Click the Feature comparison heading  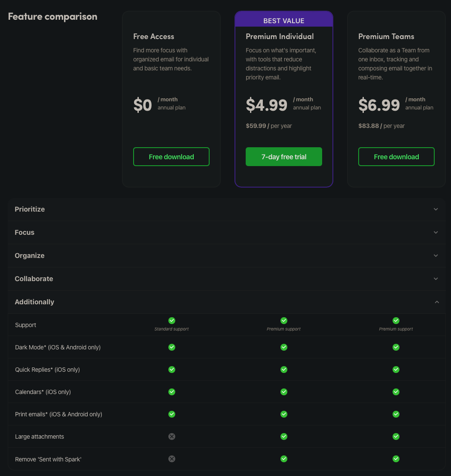[x=52, y=16]
